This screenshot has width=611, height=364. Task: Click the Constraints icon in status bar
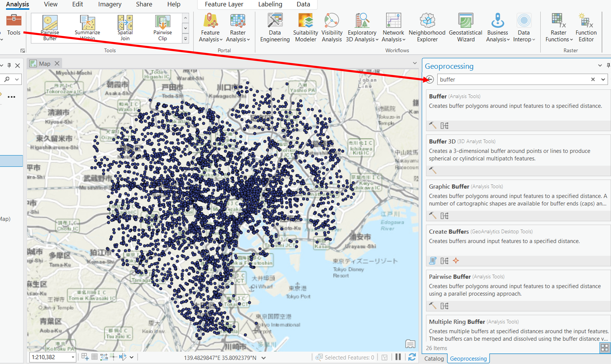[x=104, y=357]
